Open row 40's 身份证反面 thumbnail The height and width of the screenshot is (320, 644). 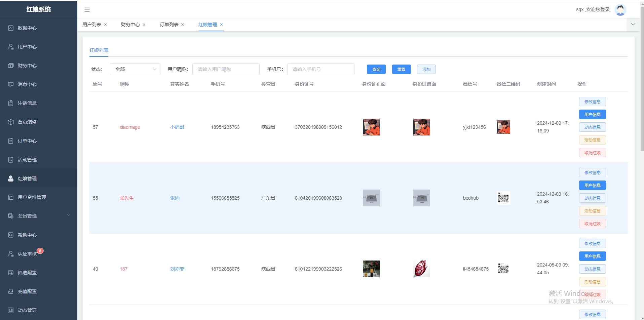click(x=422, y=269)
